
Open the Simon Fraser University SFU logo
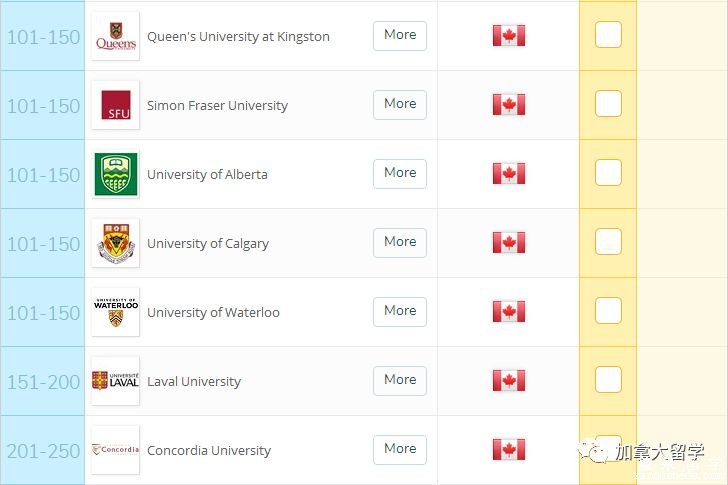pos(116,105)
